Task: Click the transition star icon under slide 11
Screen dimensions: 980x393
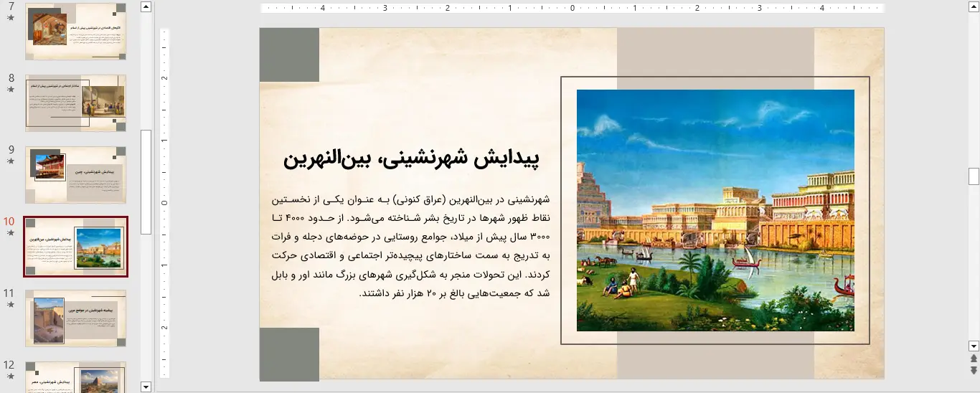Action: tap(10, 305)
